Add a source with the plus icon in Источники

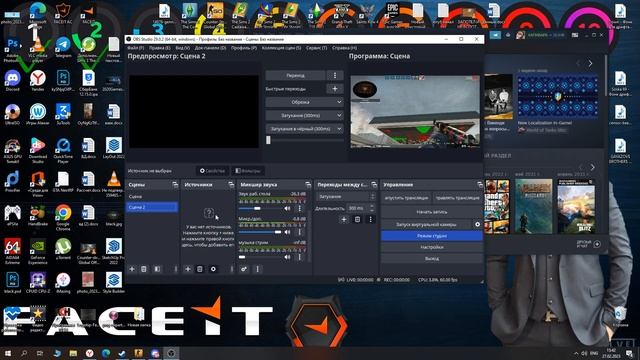188,269
